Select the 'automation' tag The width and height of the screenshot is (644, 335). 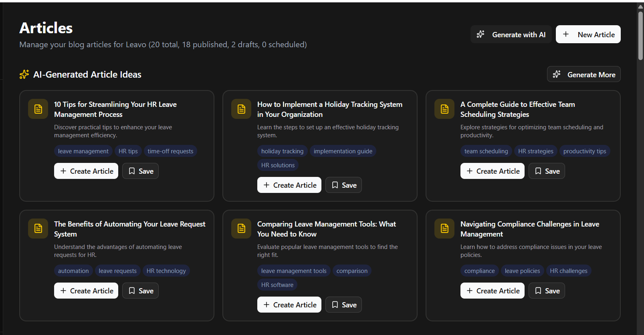pos(73,271)
